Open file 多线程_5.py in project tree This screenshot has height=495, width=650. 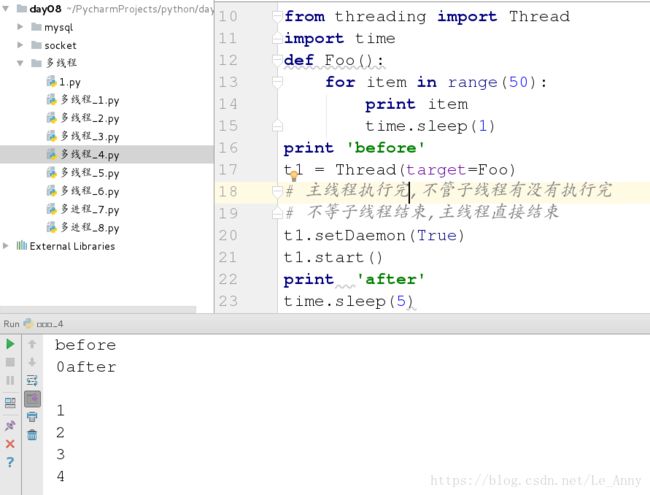coord(89,173)
